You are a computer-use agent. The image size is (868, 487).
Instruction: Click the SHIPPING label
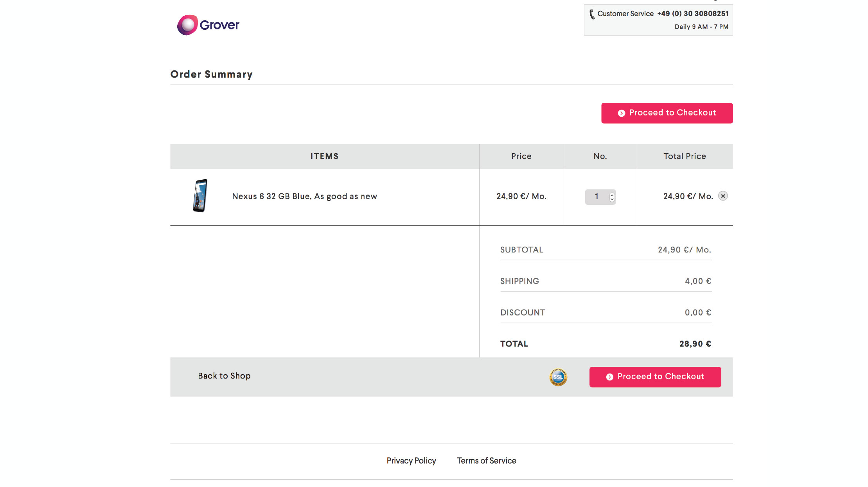pyautogui.click(x=519, y=281)
